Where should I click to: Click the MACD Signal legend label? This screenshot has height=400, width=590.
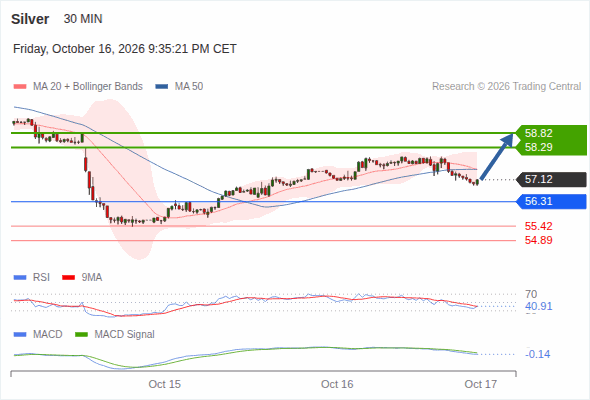pyautogui.click(x=124, y=335)
